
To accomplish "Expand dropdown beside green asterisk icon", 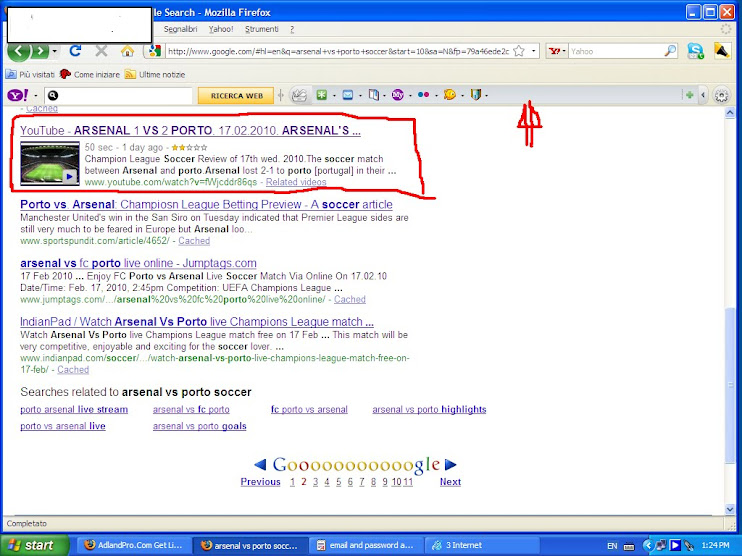I will (x=334, y=96).
